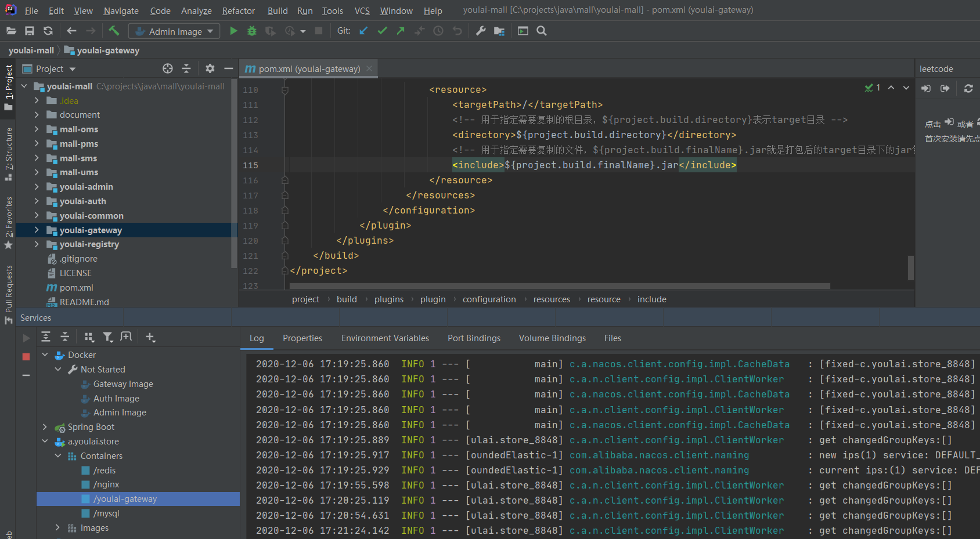Image resolution: width=980 pixels, height=539 pixels.
Task: Expand the mall-oms module
Action: [x=37, y=129]
